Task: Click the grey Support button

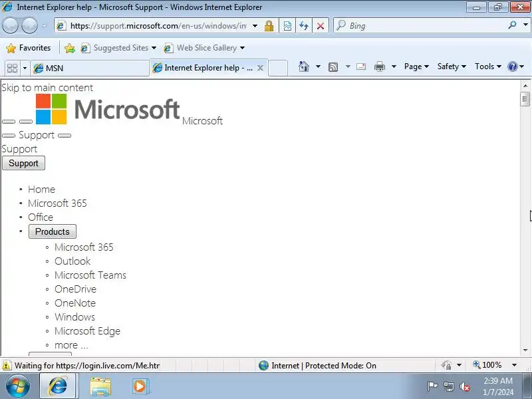Action: click(23, 163)
